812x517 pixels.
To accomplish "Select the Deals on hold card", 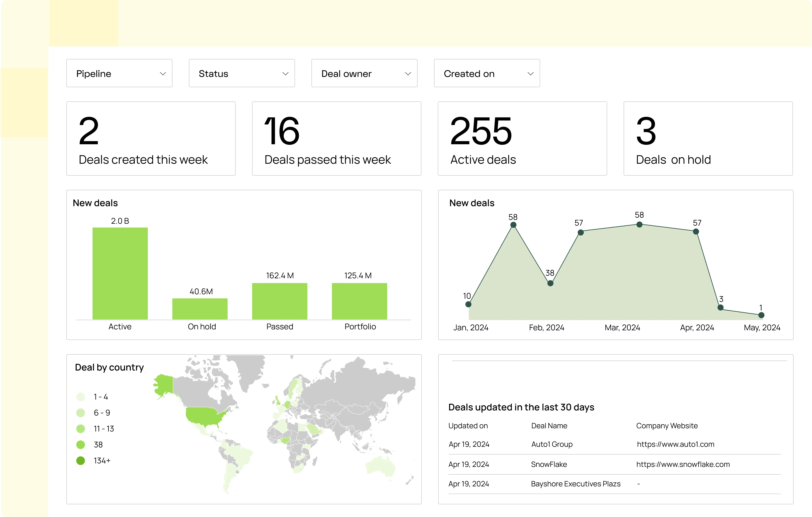I will click(x=708, y=139).
